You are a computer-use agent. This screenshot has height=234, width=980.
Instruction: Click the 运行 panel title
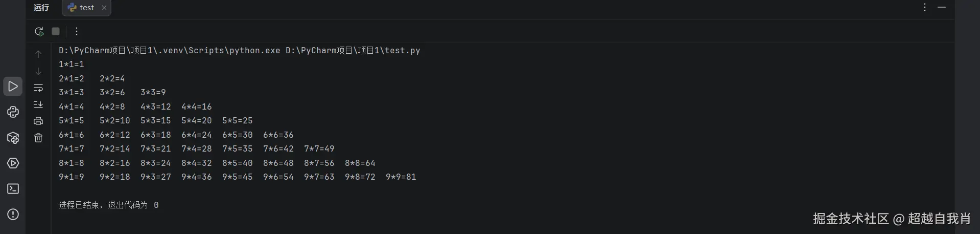pyautogui.click(x=41, y=8)
